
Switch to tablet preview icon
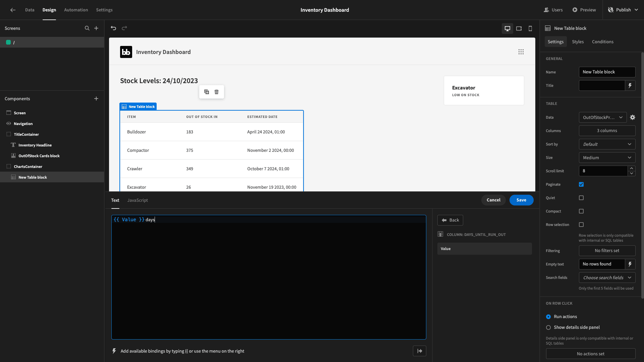519,28
